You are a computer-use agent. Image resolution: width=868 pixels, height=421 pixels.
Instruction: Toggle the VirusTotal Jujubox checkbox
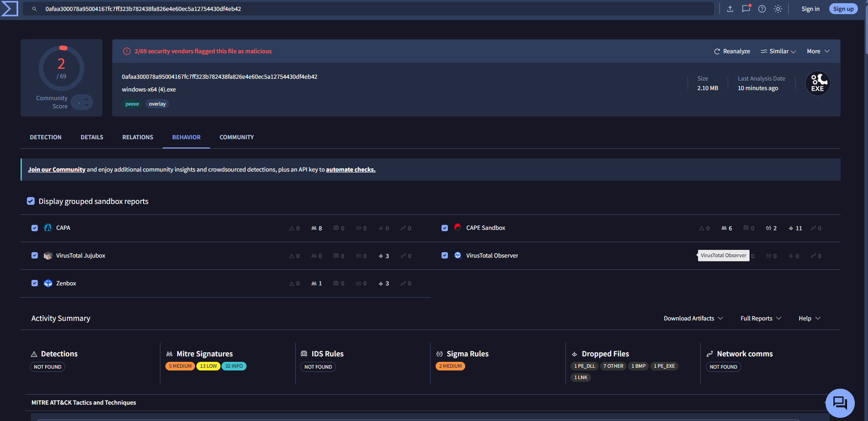tap(35, 255)
